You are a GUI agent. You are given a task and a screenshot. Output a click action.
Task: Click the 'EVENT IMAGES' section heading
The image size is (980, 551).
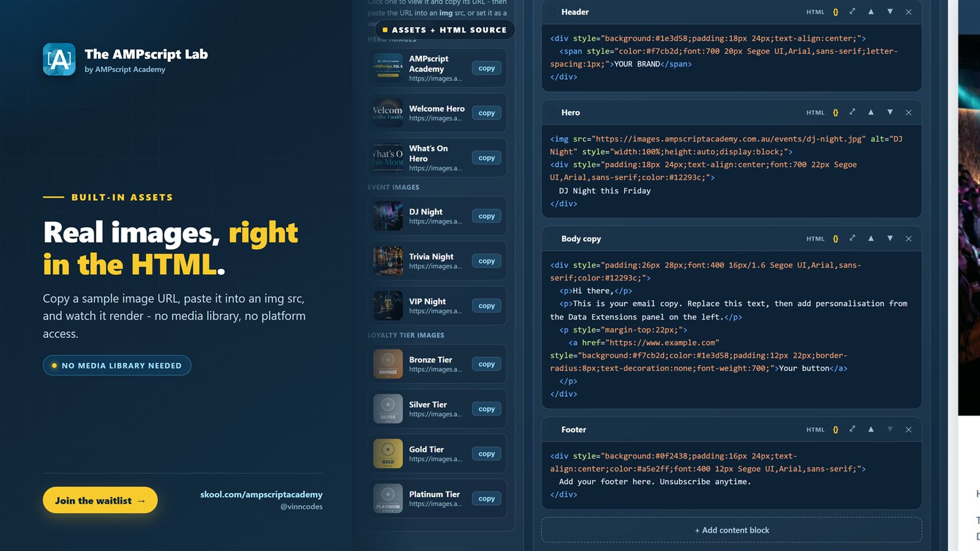[x=393, y=187]
